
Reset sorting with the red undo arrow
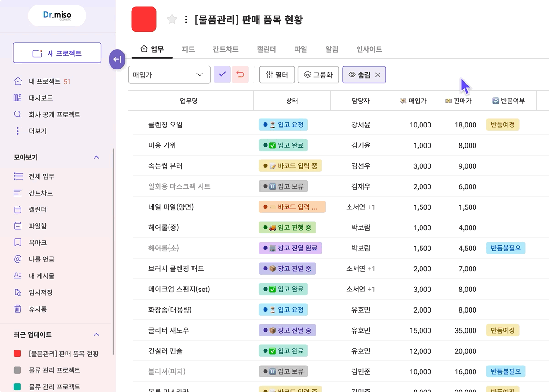point(240,74)
